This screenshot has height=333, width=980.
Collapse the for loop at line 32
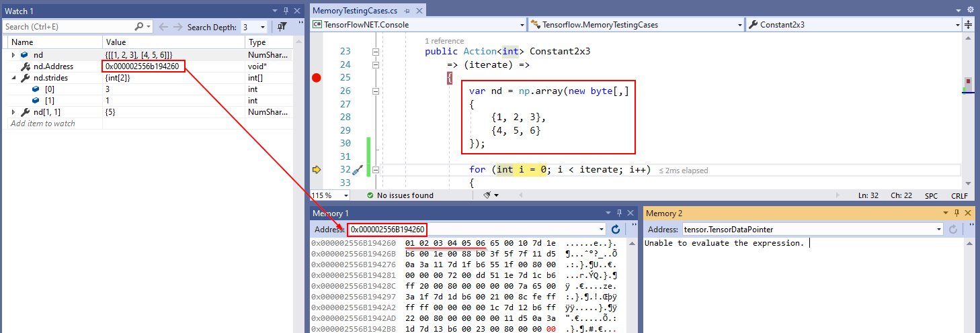coord(376,170)
